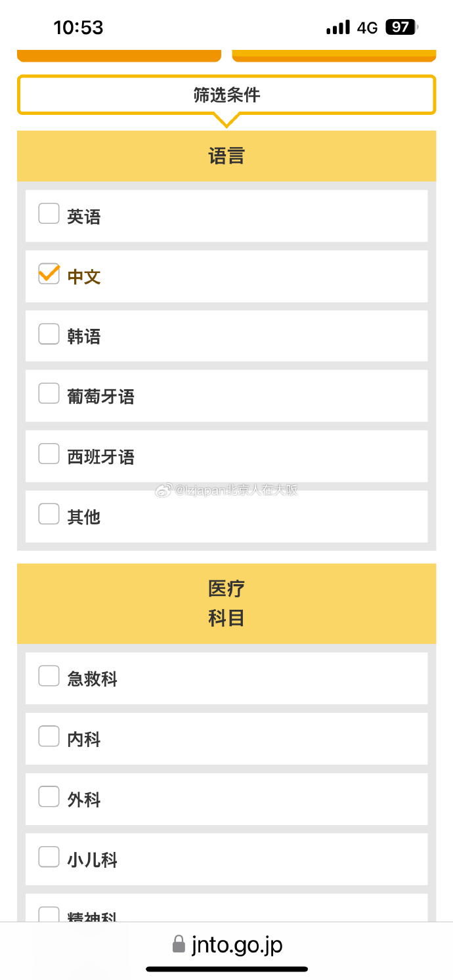Tick the 韩语 checkbox
Screen dimensions: 453x980
coord(49,334)
